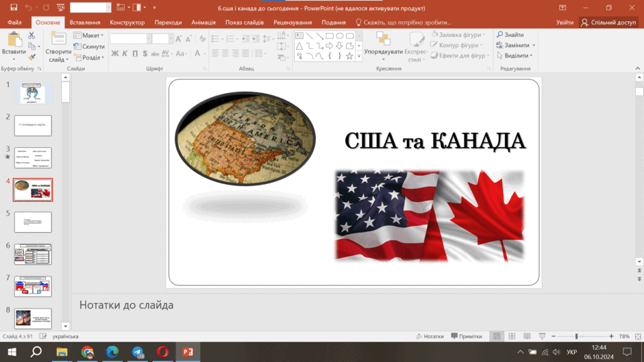The height and width of the screenshot is (362, 644).
Task: Open the font name combo box dropdown
Action: click(x=149, y=39)
